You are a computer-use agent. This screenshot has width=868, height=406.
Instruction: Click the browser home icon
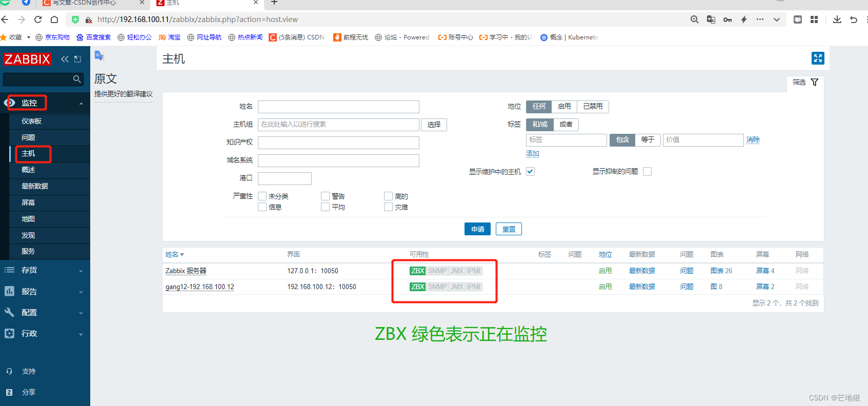54,19
